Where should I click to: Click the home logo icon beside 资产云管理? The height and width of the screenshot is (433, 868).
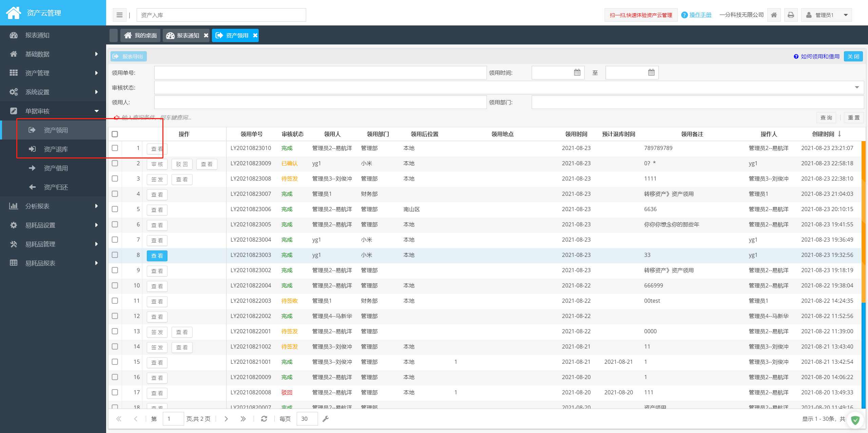[14, 13]
